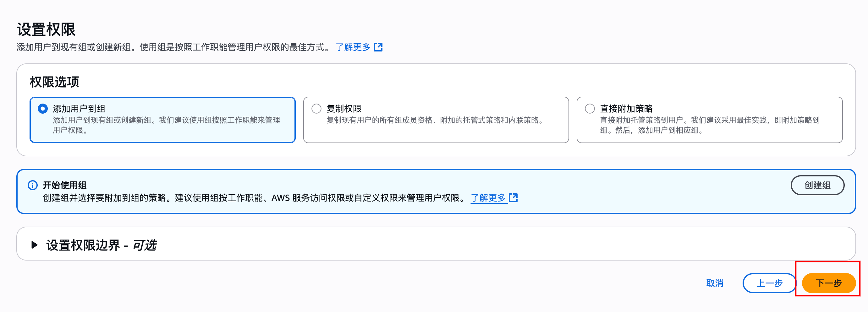Viewport: 868px width, 312px height.
Task: Select the 复制权限 radio button
Action: pyautogui.click(x=316, y=108)
